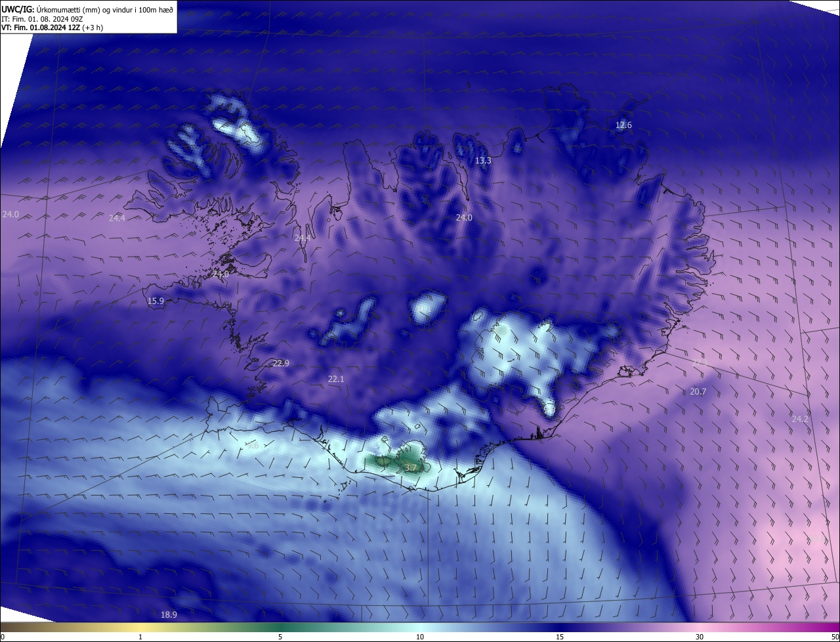840x642 pixels.
Task: Click the colorbar tick label 30
Action: click(700, 637)
